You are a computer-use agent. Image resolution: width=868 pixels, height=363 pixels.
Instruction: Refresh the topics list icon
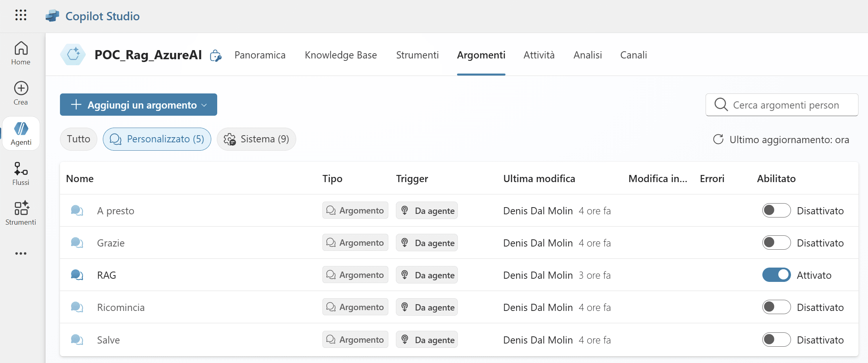click(x=718, y=139)
